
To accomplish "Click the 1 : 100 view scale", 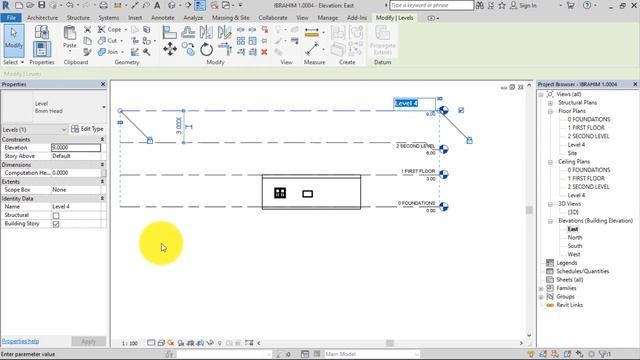I will click(x=129, y=343).
